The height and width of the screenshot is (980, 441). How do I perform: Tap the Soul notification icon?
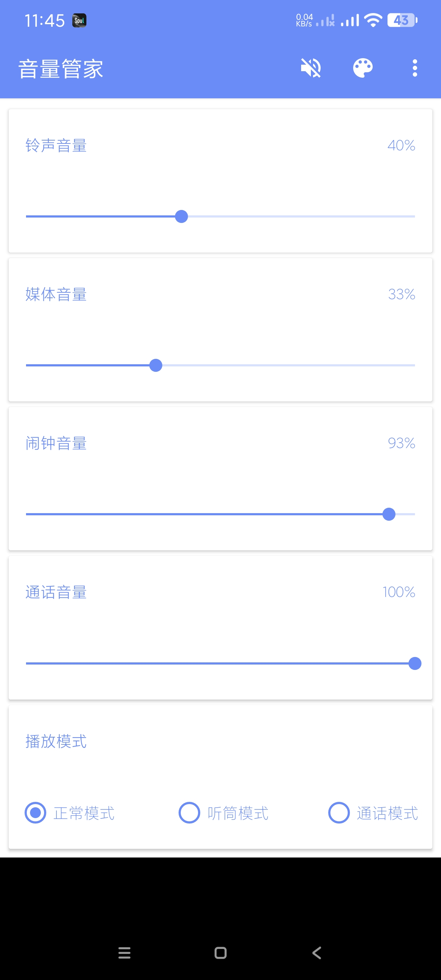coord(79,21)
